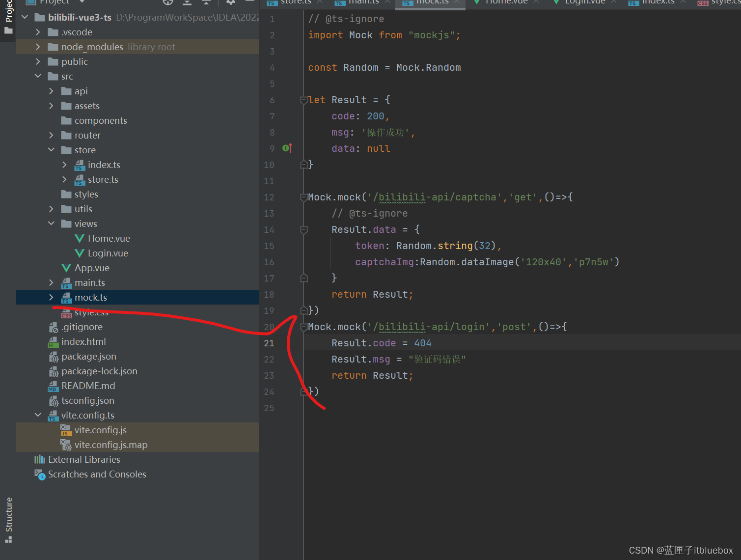
Task: Select README.md file
Action: pyautogui.click(x=88, y=386)
